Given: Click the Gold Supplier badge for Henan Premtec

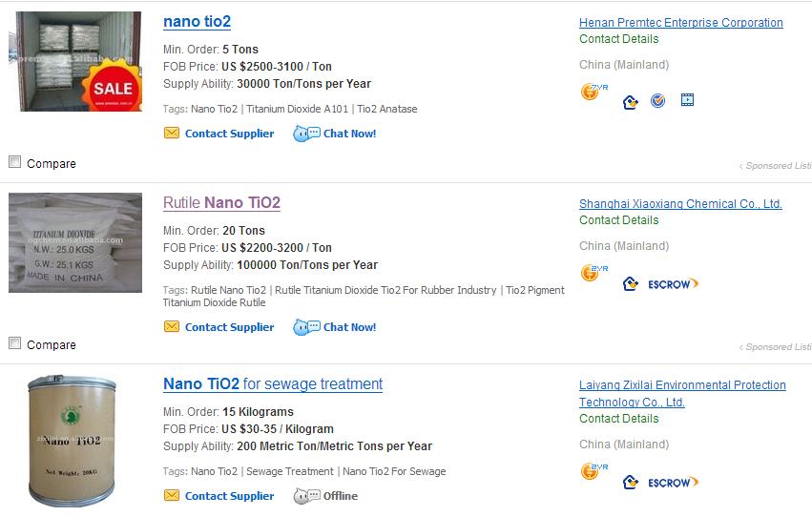Looking at the screenshot, I should 593,92.
